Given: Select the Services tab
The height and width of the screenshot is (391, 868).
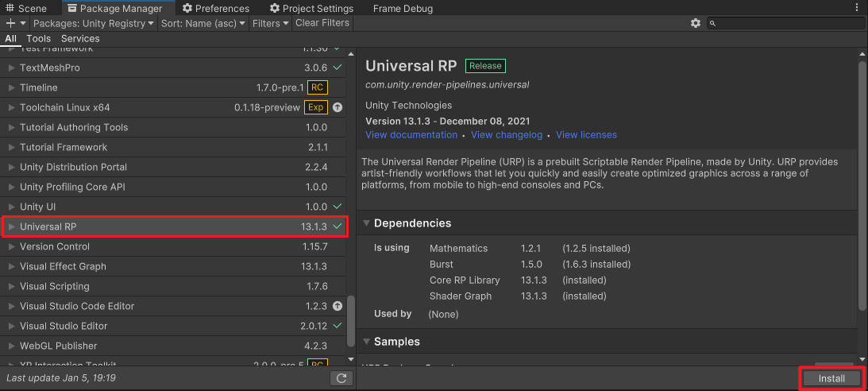Looking at the screenshot, I should 80,38.
